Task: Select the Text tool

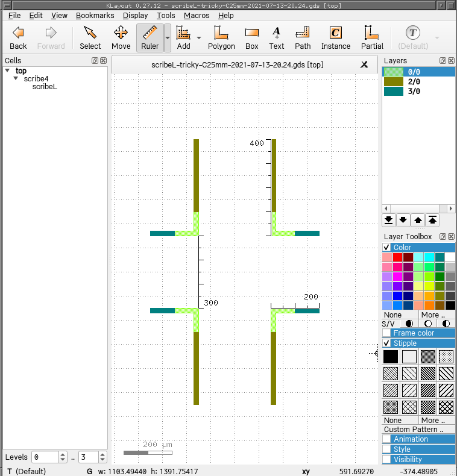Action: pyautogui.click(x=277, y=38)
